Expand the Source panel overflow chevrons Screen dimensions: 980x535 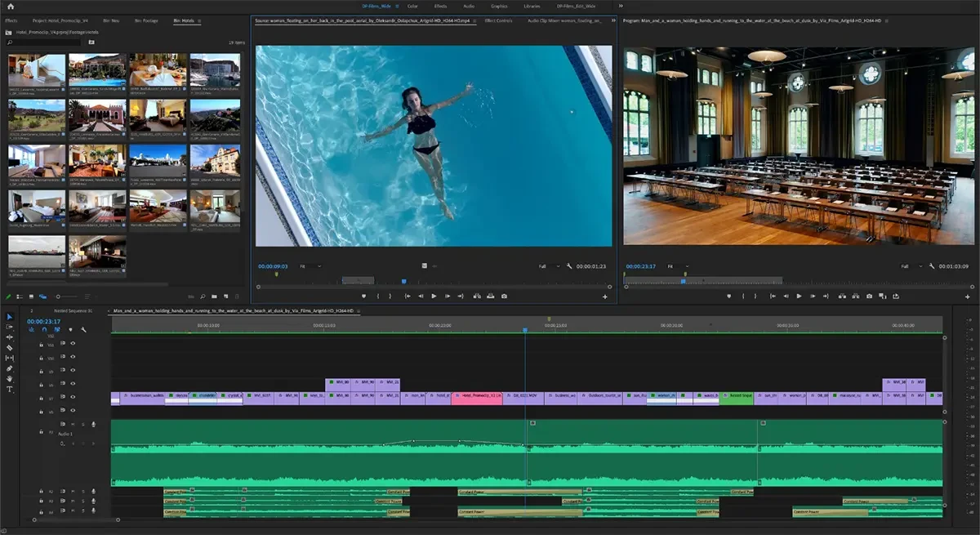[x=613, y=20]
